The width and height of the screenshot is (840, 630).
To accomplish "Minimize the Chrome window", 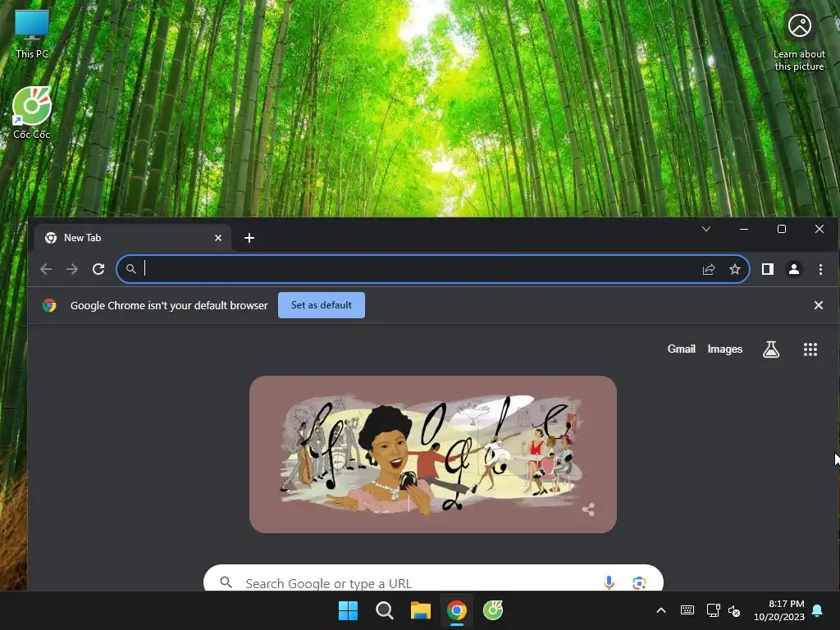I will 743,230.
